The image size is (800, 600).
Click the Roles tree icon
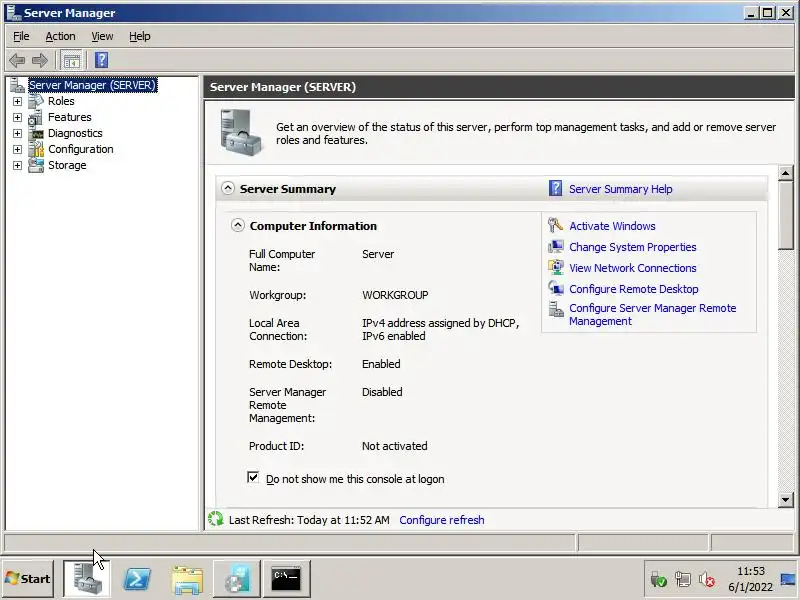(36, 101)
